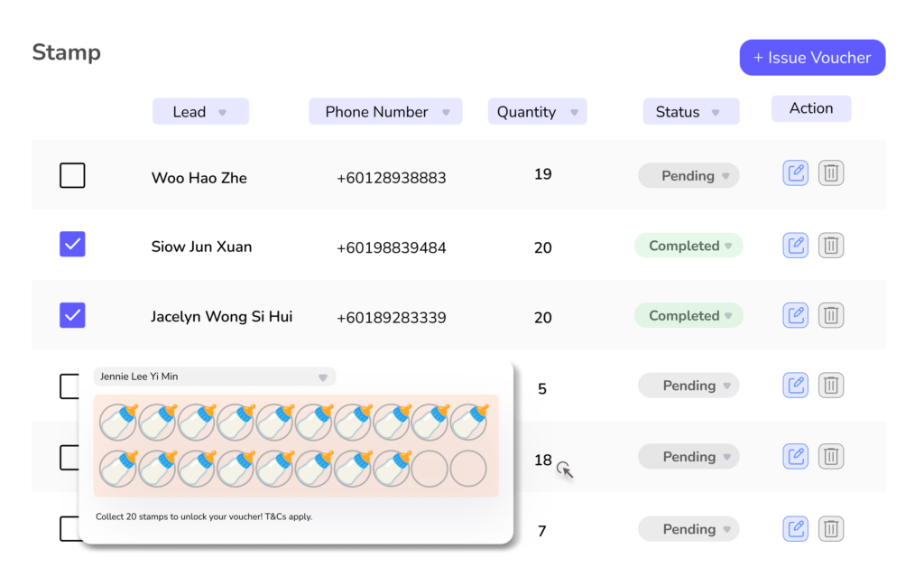Uncheck the Siow Jun Xuan checkbox

pos(72,244)
